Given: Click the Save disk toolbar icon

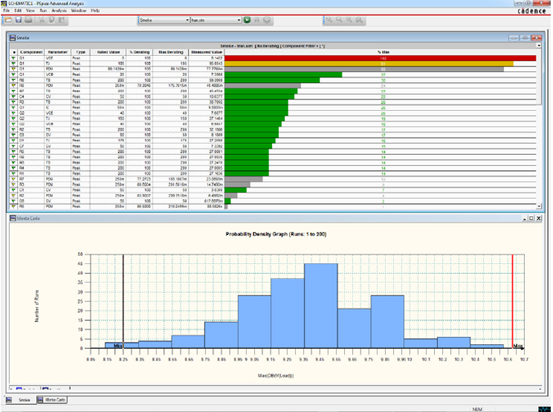Looking at the screenshot, I should point(18,20).
